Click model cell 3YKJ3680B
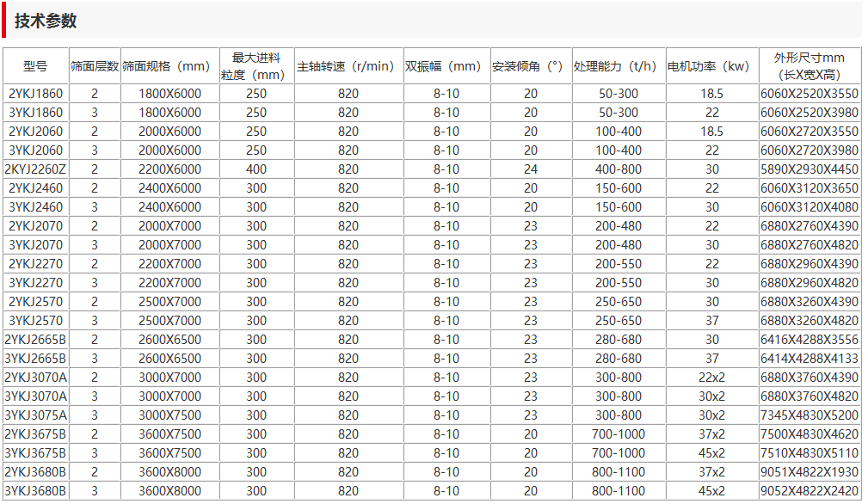The image size is (868, 504). (35, 491)
